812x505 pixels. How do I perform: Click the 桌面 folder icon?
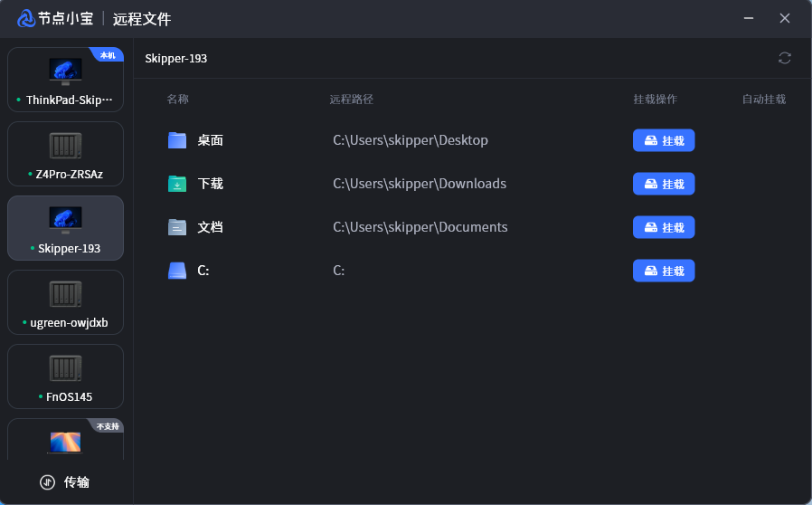pyautogui.click(x=177, y=140)
